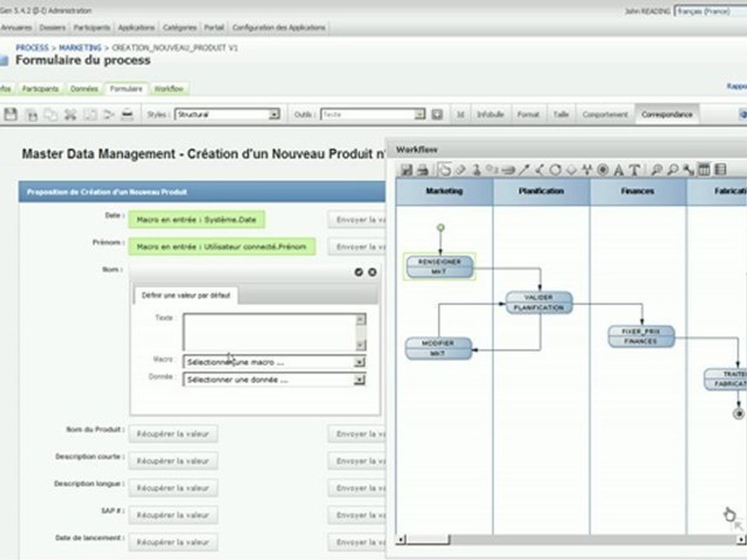Open the Applications menu
The width and height of the screenshot is (747, 560).
tap(136, 28)
